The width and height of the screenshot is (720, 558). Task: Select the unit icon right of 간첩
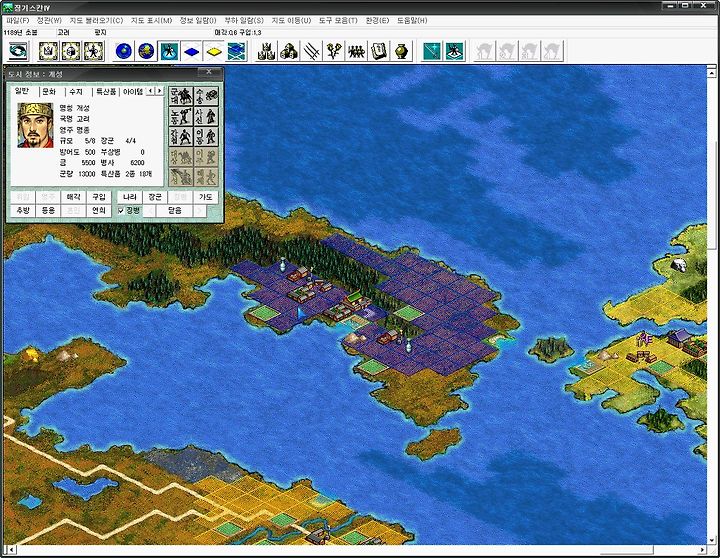click(206, 136)
